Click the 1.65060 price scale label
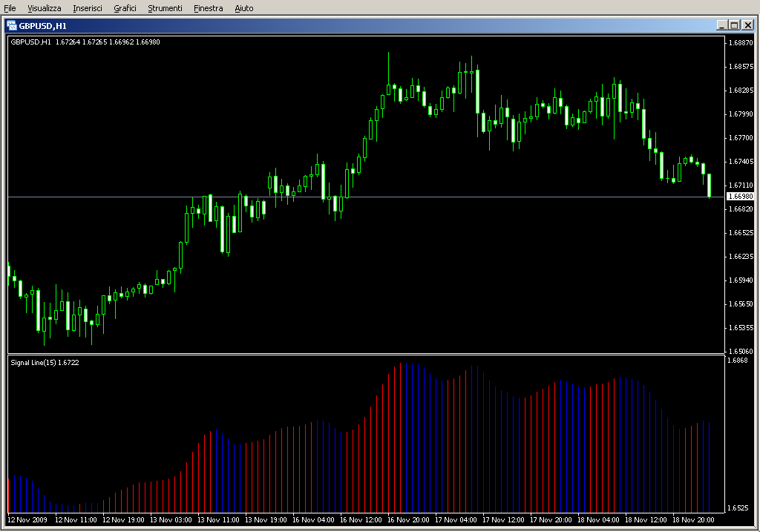This screenshot has height=532, width=760. 741,351
